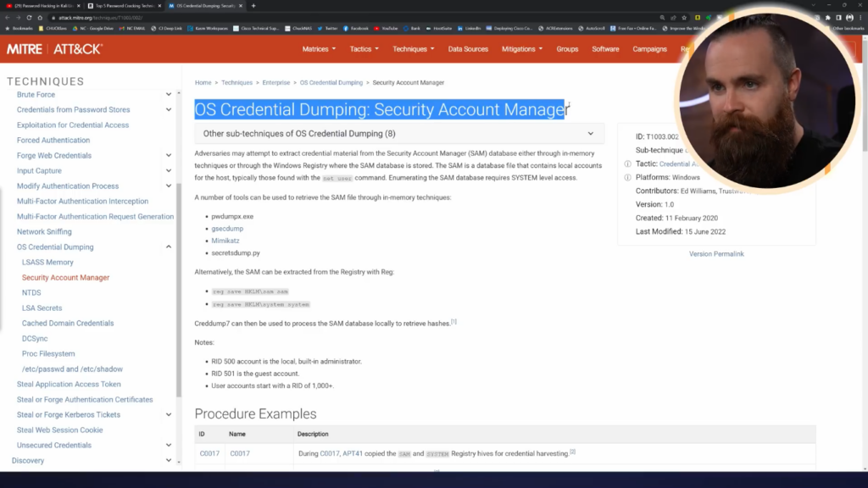868x488 pixels.
Task: Open the APT41 group link
Action: point(353,453)
